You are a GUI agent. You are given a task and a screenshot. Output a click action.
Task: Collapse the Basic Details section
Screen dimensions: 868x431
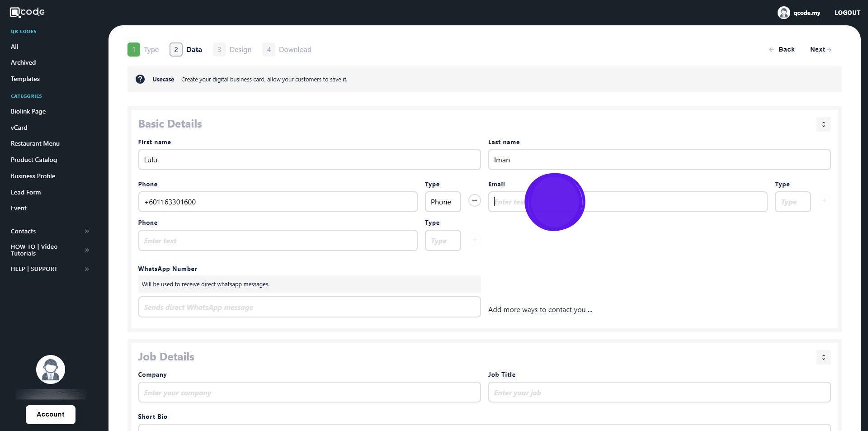click(x=823, y=124)
